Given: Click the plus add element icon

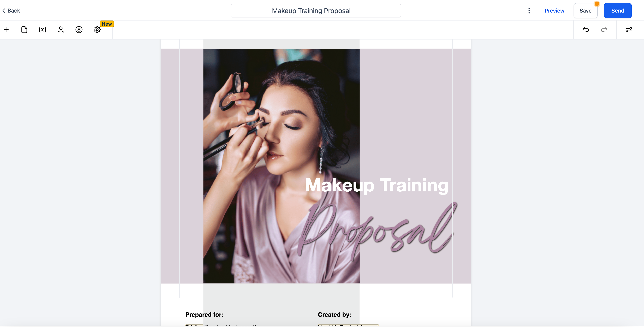Looking at the screenshot, I should (x=6, y=30).
